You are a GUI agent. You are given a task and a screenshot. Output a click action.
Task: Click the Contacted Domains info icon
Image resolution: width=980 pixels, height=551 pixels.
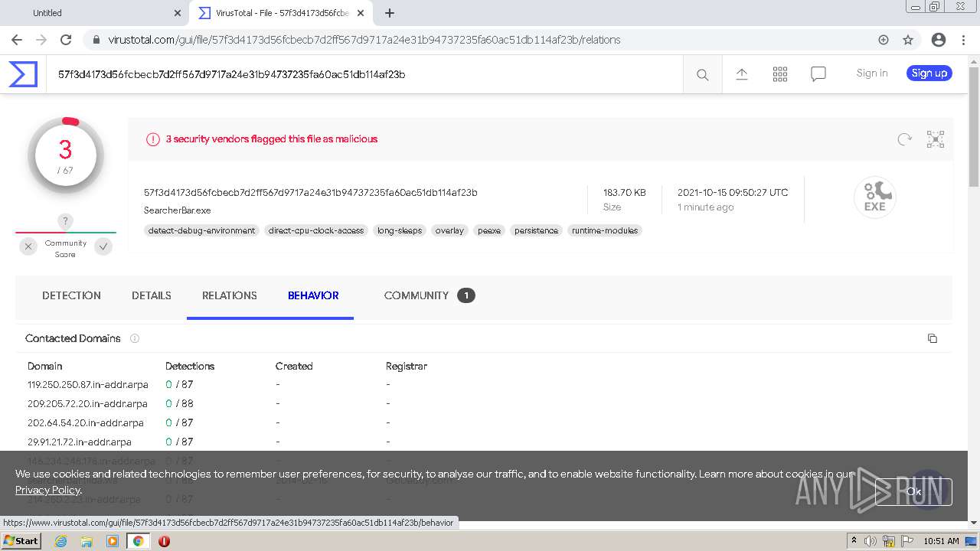pos(135,338)
